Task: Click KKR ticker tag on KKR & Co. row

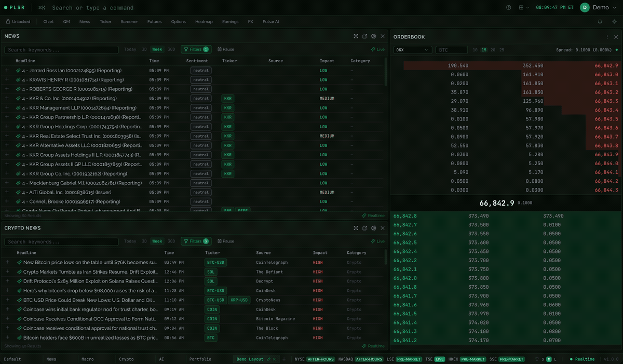Action: (227, 98)
